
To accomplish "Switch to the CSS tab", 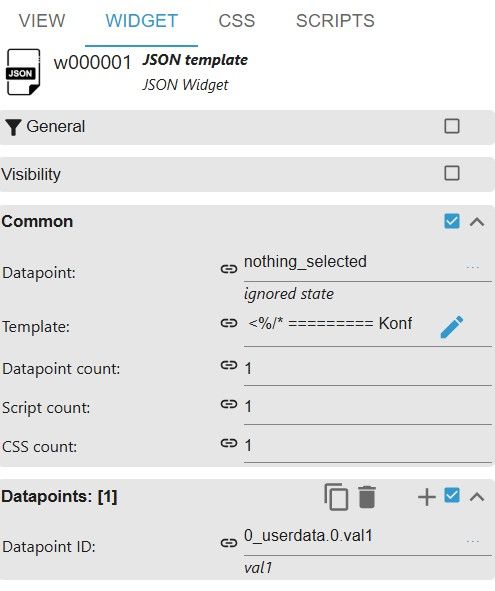I will tap(237, 21).
